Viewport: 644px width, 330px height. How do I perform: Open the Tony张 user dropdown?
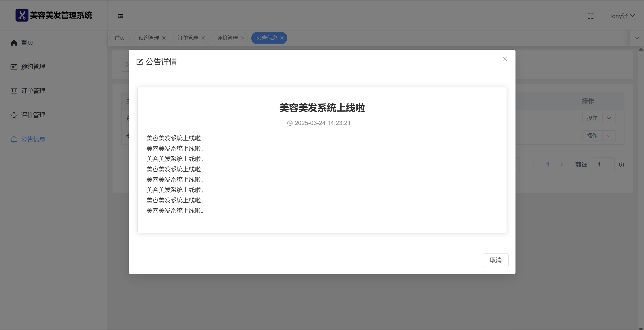tap(622, 16)
